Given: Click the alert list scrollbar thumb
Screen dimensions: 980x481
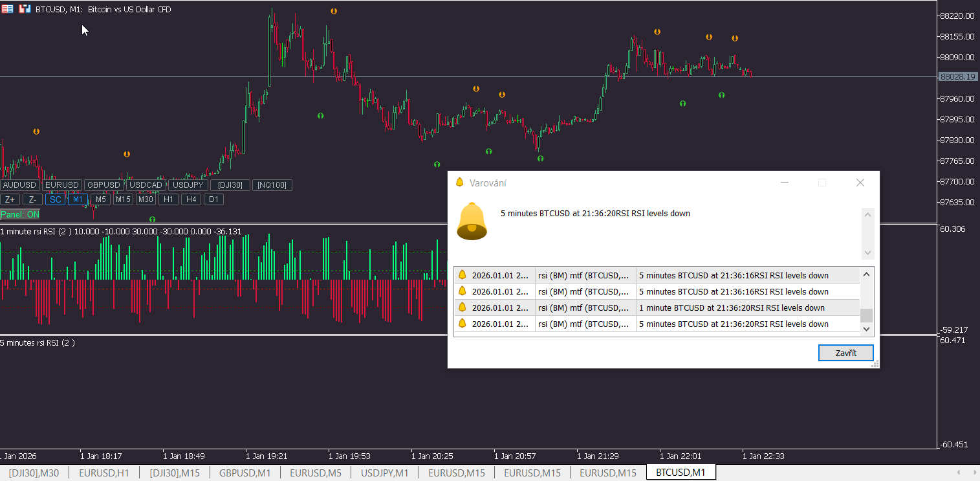Looking at the screenshot, I should coord(867,315).
